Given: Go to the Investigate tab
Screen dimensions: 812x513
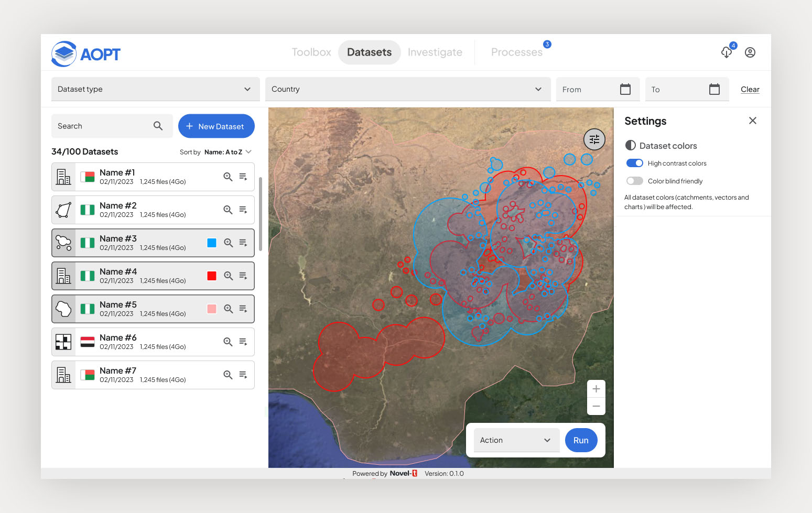Looking at the screenshot, I should coord(435,52).
